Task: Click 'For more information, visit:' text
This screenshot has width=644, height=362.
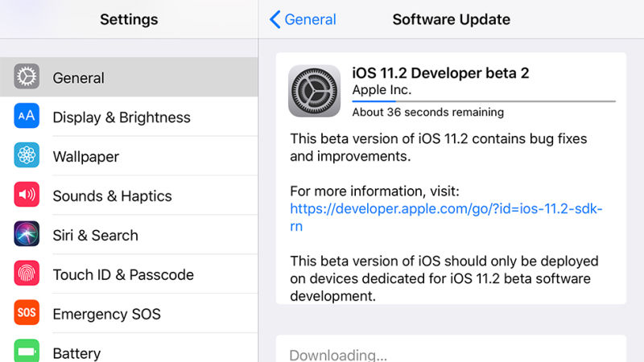Action: click(x=374, y=191)
